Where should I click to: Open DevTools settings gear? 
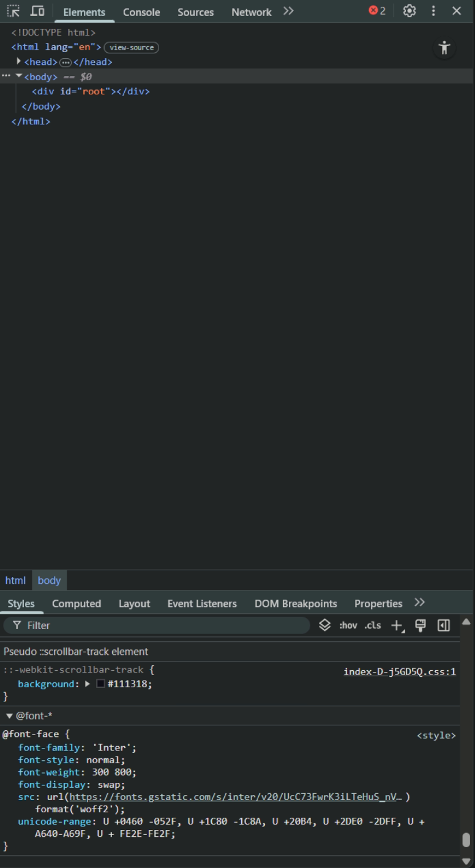(410, 11)
